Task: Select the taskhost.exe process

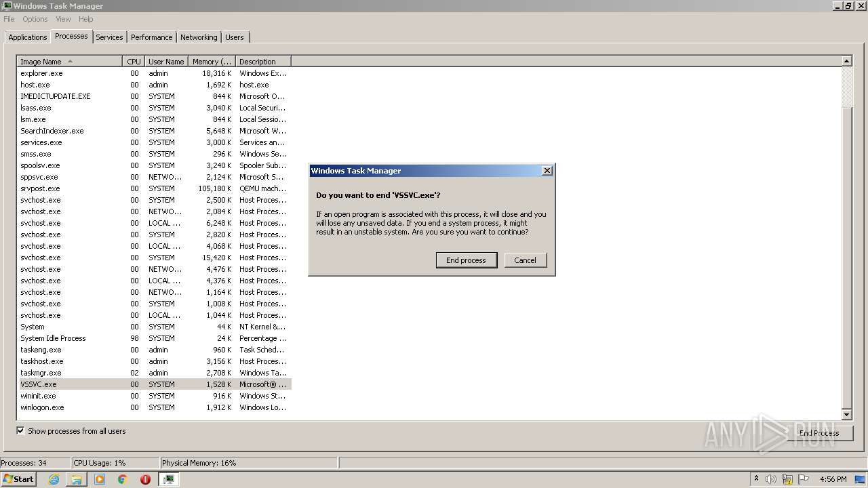Action: [155, 361]
